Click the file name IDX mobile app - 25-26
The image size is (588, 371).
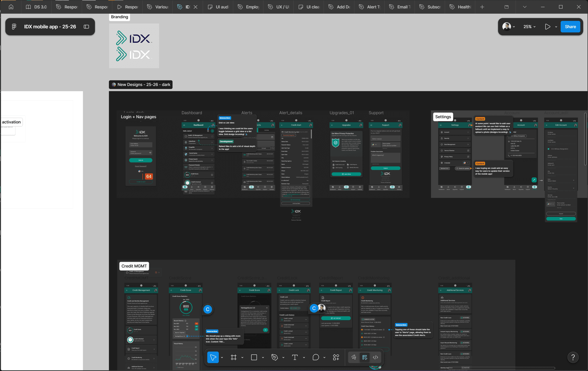click(50, 27)
